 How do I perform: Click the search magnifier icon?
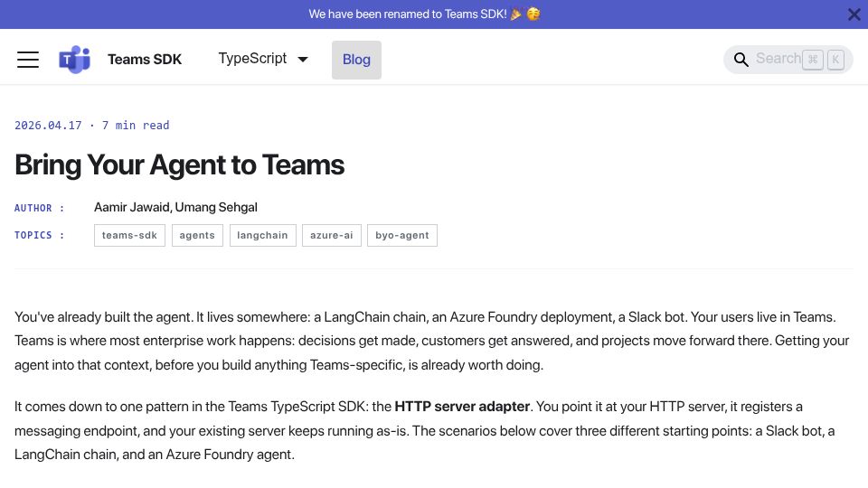(x=741, y=60)
